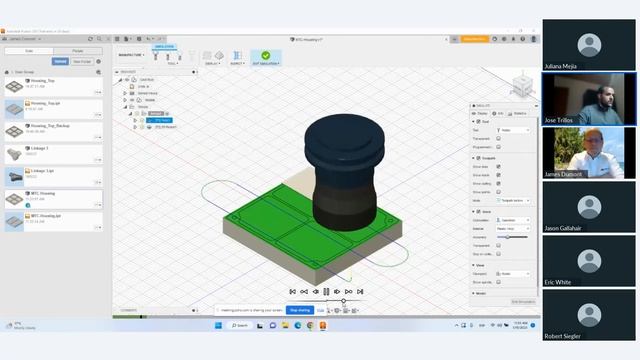
Task: Click the home icon in data panel breadcrumb
Action: tap(7, 72)
